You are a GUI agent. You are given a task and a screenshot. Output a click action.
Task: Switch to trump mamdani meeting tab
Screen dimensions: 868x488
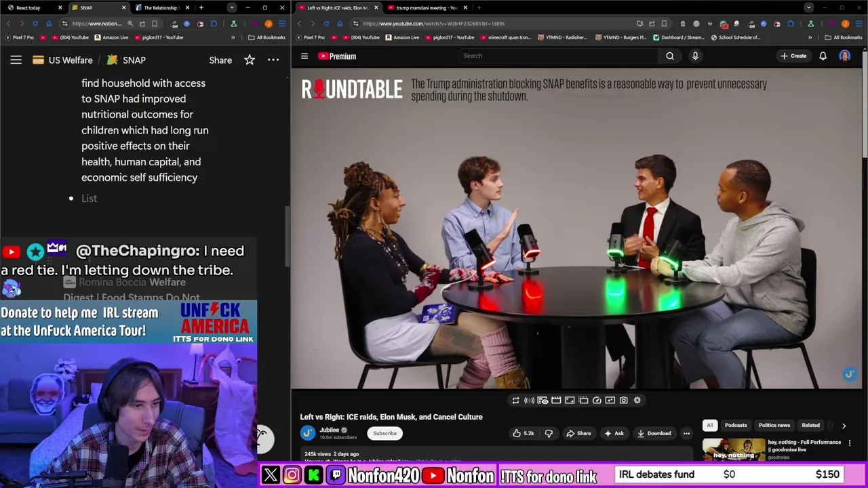tap(427, 7)
